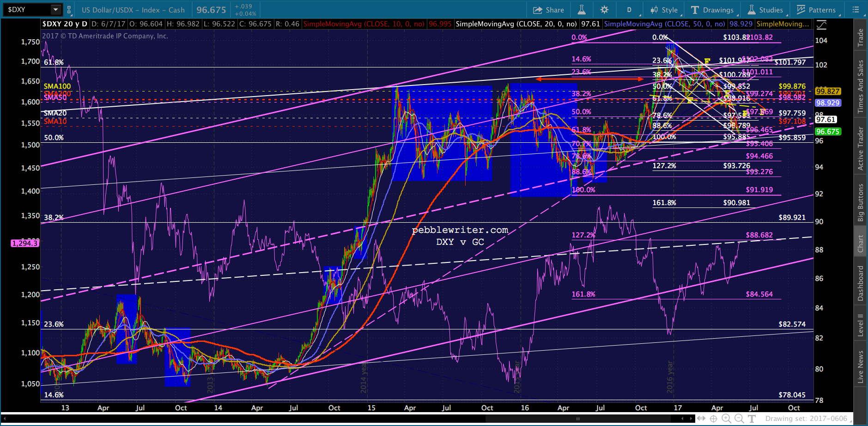The height and width of the screenshot is (426, 868).
Task: Click the blue 98.929 price axis bubble
Action: click(827, 103)
